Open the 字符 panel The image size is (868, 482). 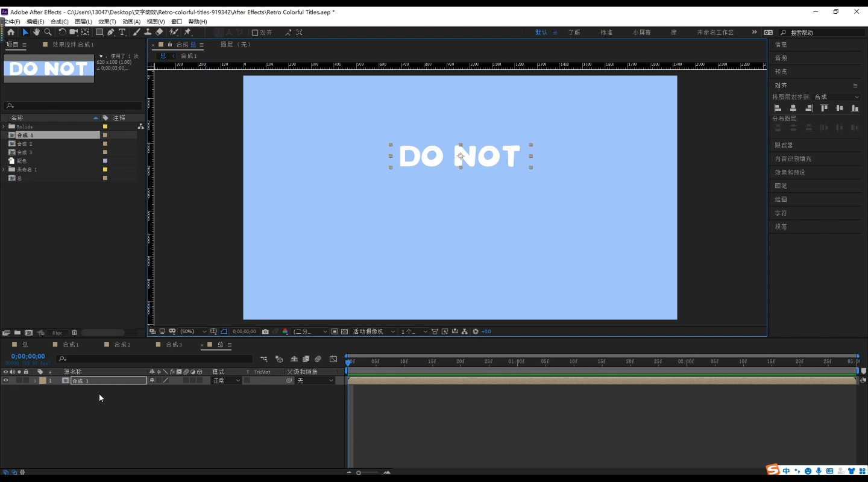(x=781, y=213)
